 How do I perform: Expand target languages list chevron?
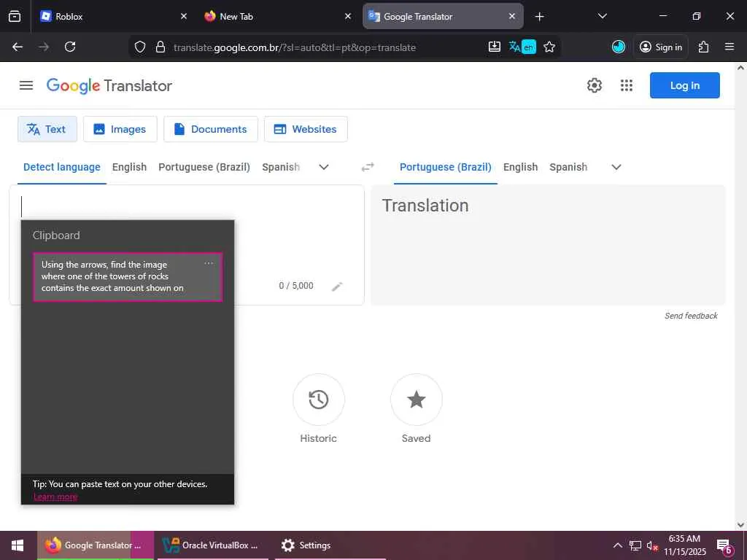(616, 167)
